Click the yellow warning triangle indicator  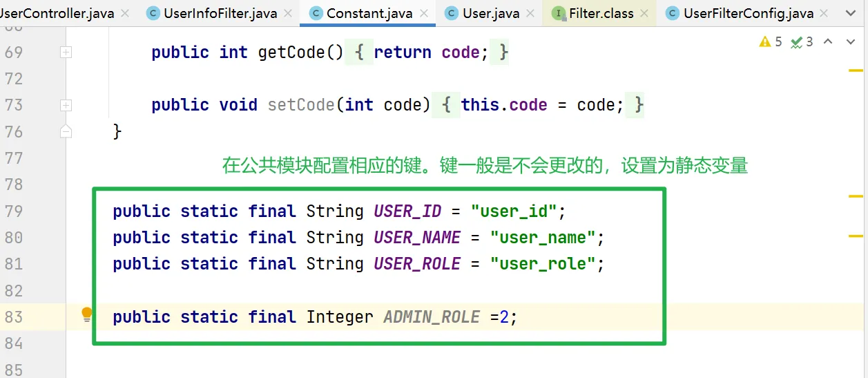click(x=764, y=42)
